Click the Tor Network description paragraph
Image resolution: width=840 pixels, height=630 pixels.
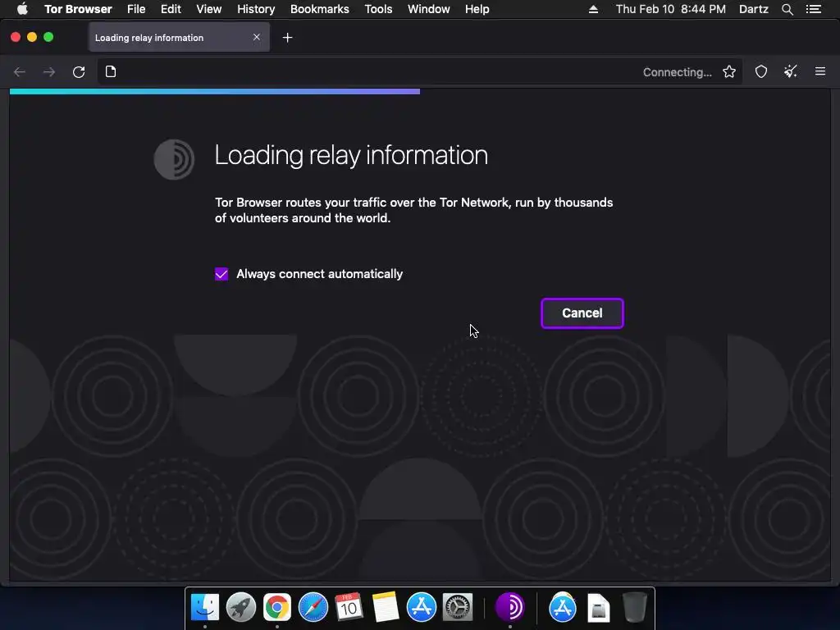[413, 210]
